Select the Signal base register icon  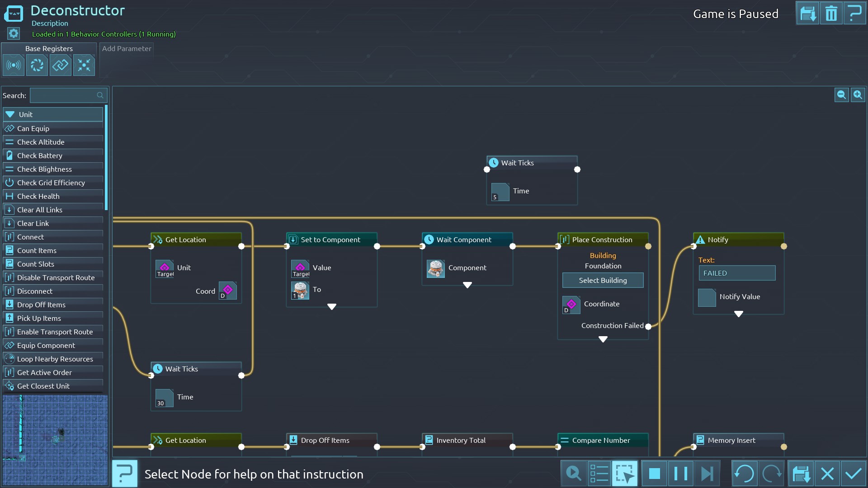[x=14, y=66]
